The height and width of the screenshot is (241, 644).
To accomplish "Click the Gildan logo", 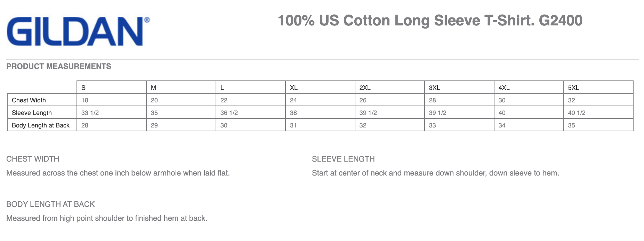I will pos(78,31).
